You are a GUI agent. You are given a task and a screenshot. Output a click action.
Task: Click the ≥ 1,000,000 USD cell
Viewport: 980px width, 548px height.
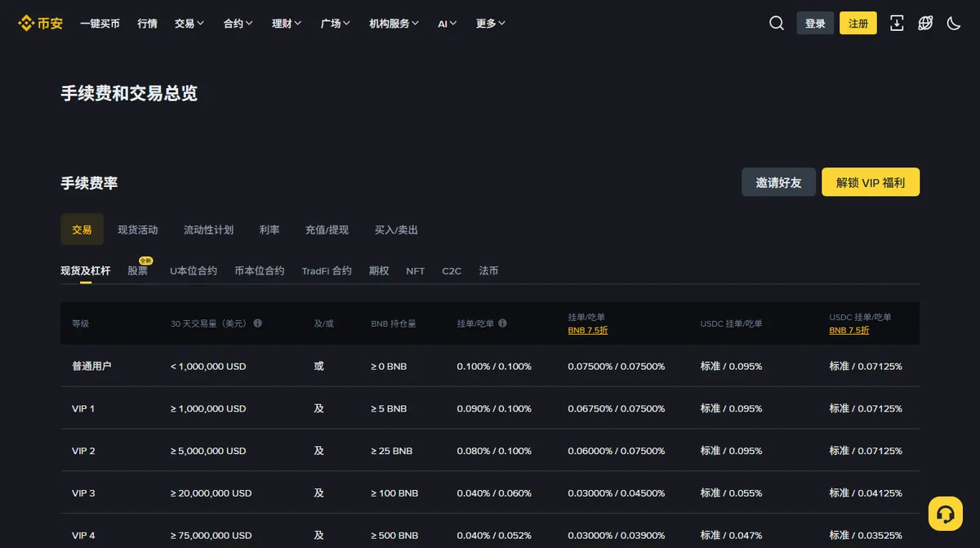pos(208,408)
